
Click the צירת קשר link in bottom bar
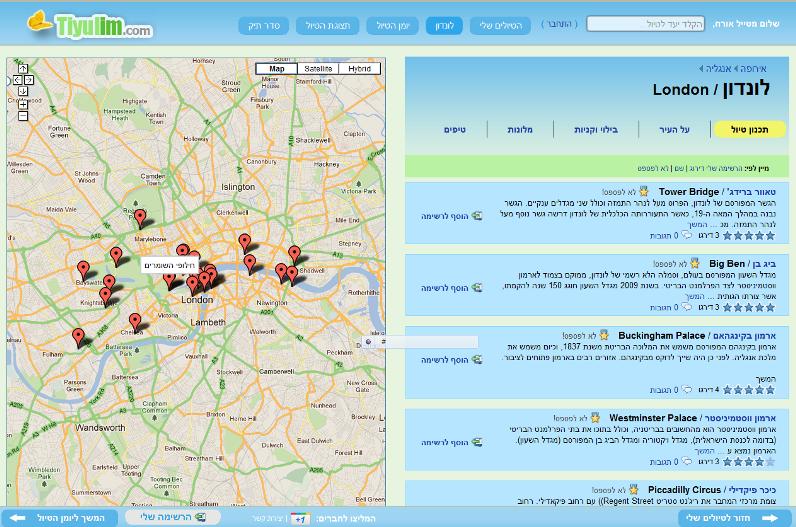(x=268, y=518)
